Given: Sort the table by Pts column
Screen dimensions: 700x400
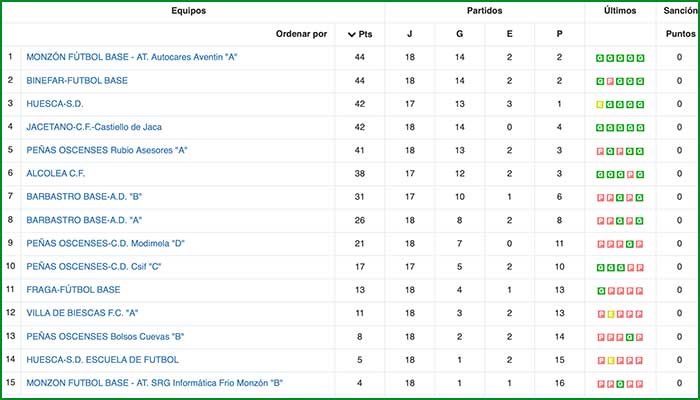Looking at the screenshot, I should [366, 34].
